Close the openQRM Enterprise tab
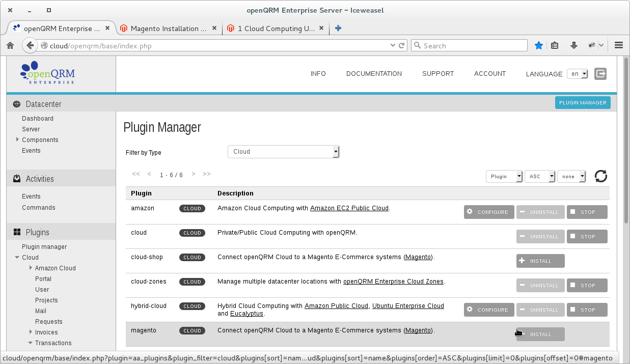Screen dimensions: 630x364 coord(107,29)
